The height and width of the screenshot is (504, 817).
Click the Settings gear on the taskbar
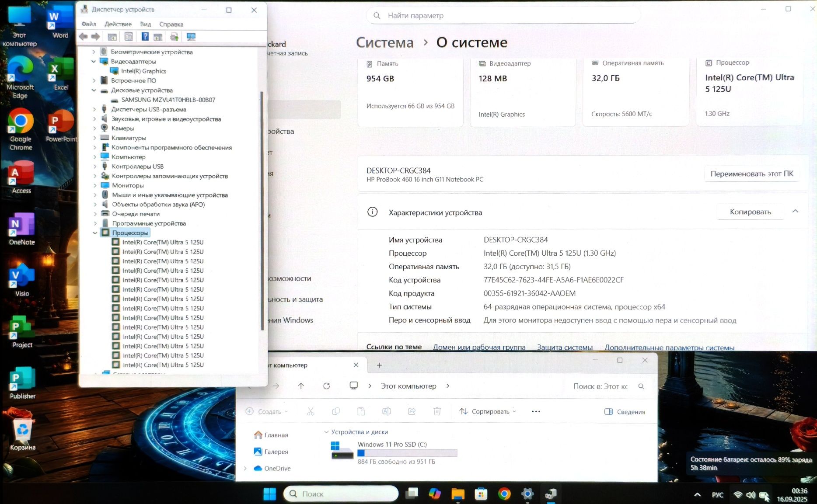tap(527, 494)
